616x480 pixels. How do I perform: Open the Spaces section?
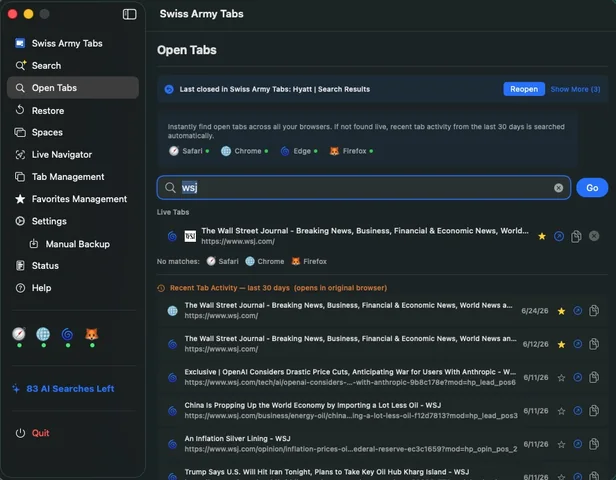pyautogui.click(x=38, y=132)
